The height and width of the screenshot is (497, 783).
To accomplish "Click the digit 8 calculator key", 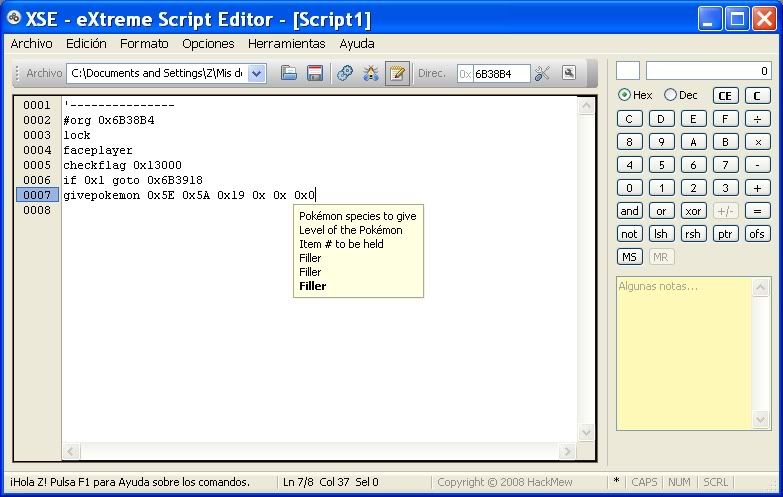I will coord(629,142).
